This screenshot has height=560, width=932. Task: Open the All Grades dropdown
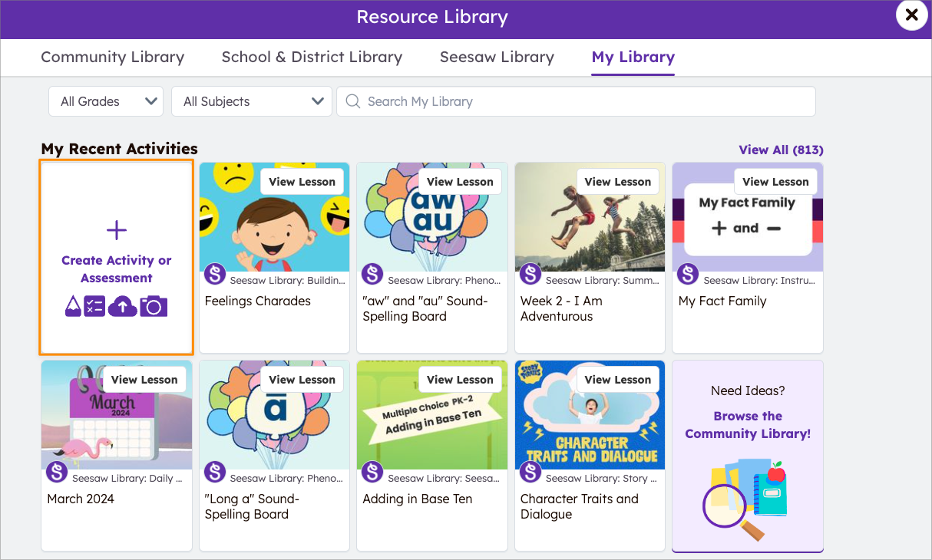105,100
